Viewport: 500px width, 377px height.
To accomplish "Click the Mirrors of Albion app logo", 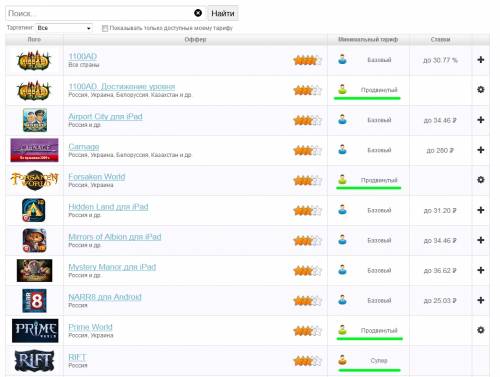I will [34, 240].
